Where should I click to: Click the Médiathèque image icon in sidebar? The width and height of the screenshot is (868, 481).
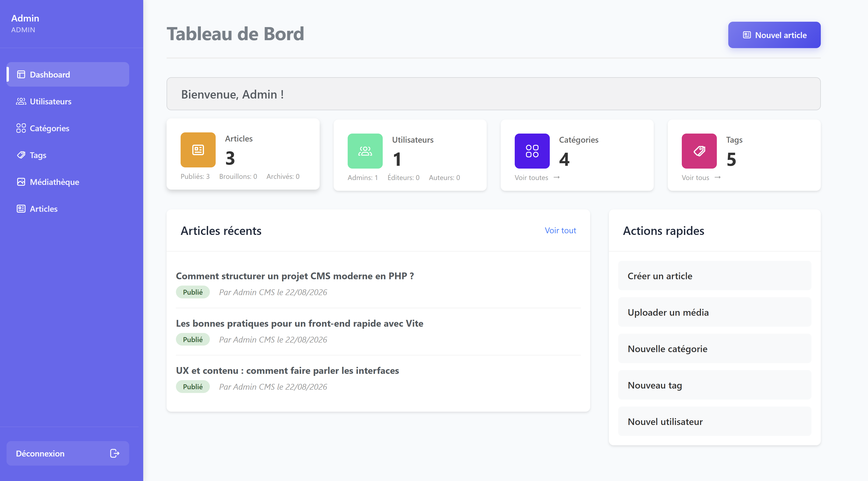(x=21, y=182)
